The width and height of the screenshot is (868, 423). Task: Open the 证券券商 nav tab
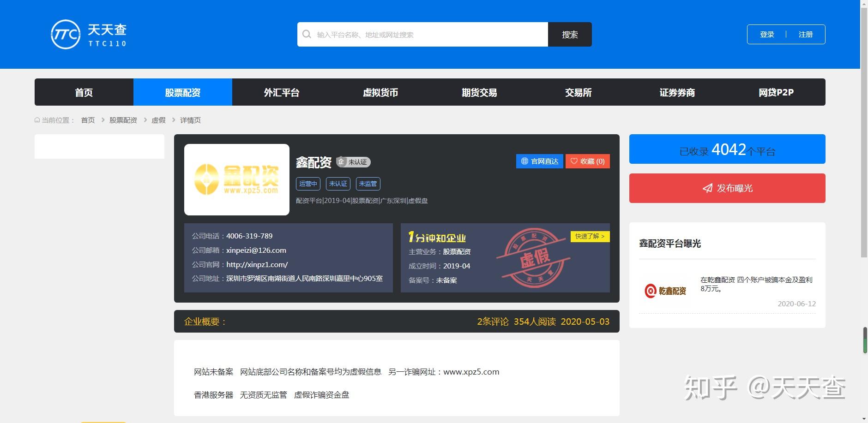pos(677,92)
